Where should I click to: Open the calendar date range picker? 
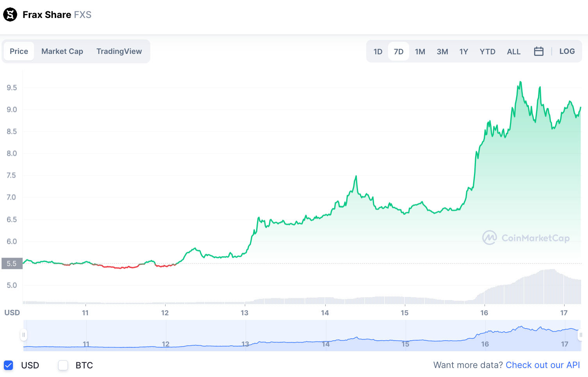pos(539,51)
